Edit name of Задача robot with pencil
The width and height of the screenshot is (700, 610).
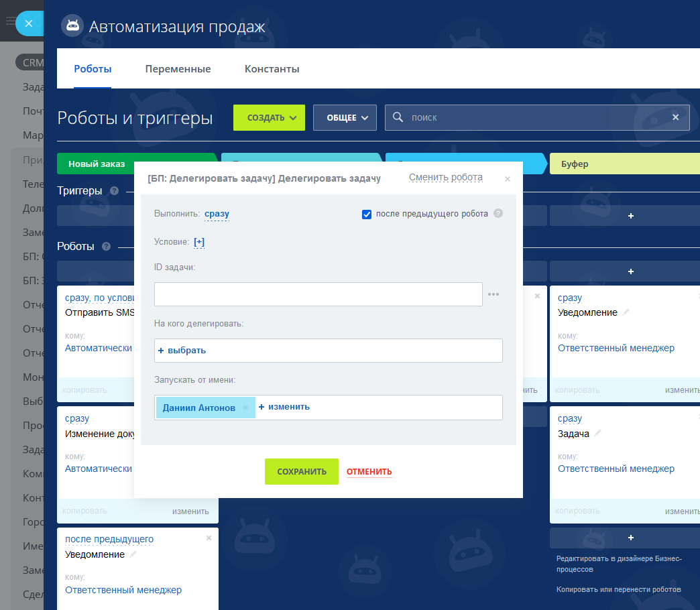pyautogui.click(x=598, y=433)
